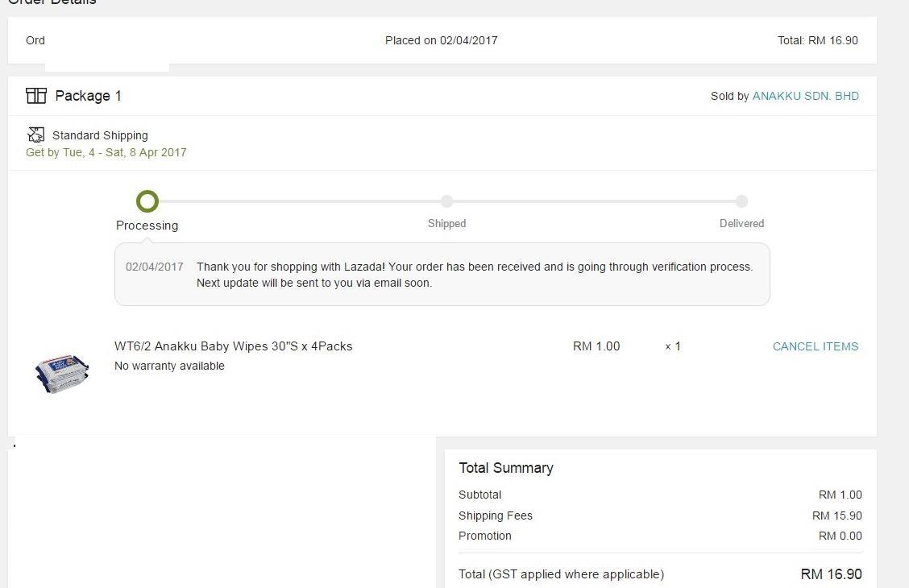Image resolution: width=909 pixels, height=588 pixels.
Task: Click the Processing step label
Action: (x=147, y=226)
